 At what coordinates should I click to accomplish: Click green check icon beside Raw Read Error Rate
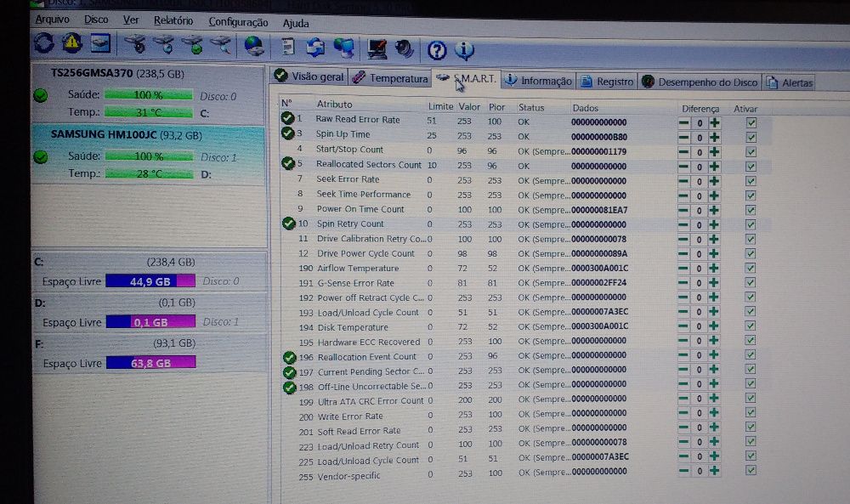pyautogui.click(x=287, y=117)
